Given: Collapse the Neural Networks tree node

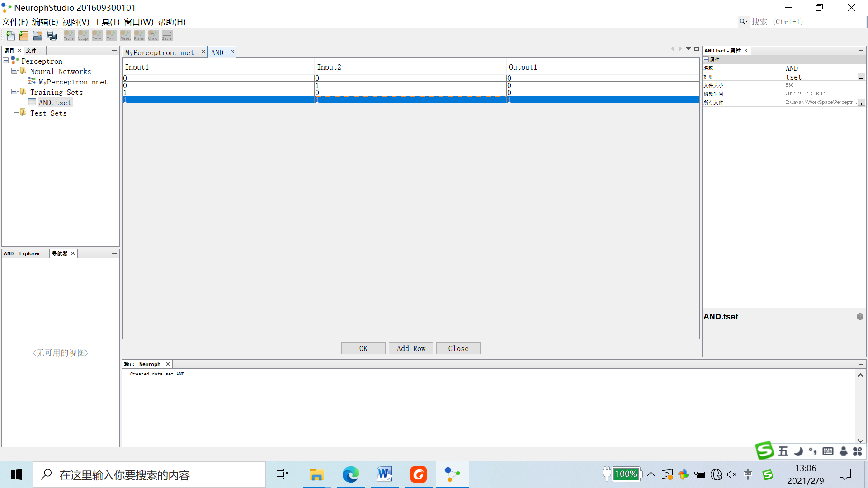Looking at the screenshot, I should [x=14, y=71].
